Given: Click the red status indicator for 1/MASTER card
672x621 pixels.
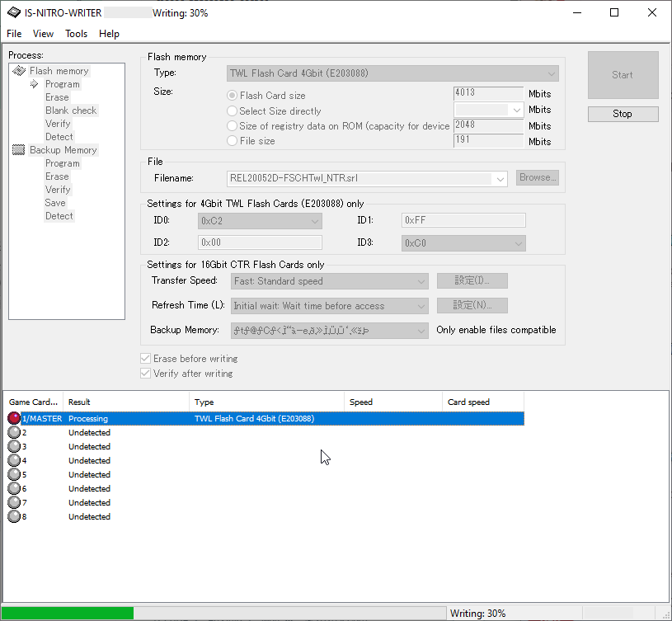Looking at the screenshot, I should (14, 418).
